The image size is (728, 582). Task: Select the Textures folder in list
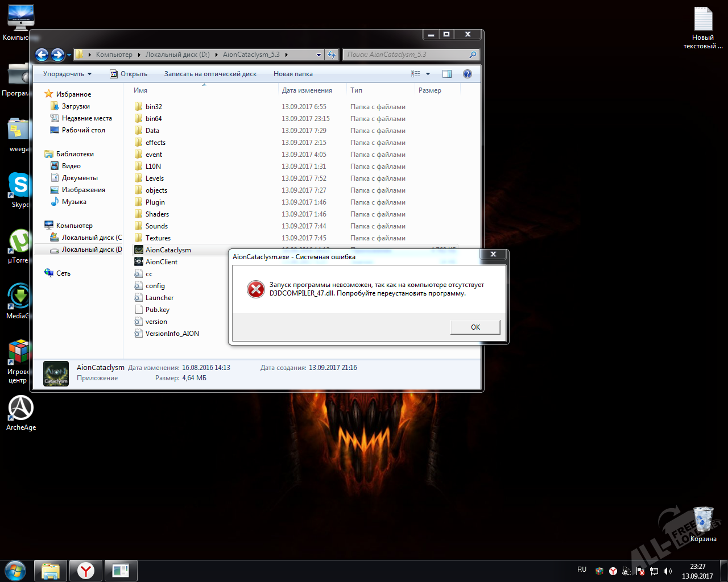click(x=158, y=238)
